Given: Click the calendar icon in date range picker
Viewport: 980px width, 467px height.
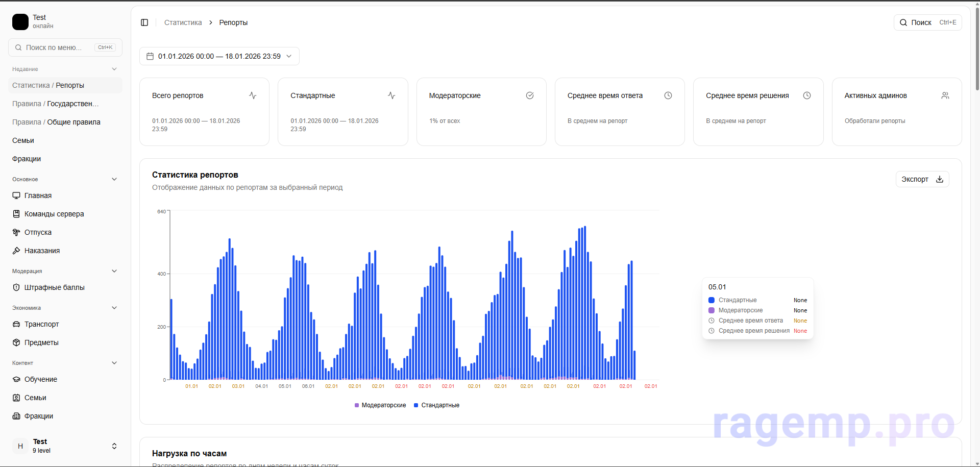Looking at the screenshot, I should (150, 56).
